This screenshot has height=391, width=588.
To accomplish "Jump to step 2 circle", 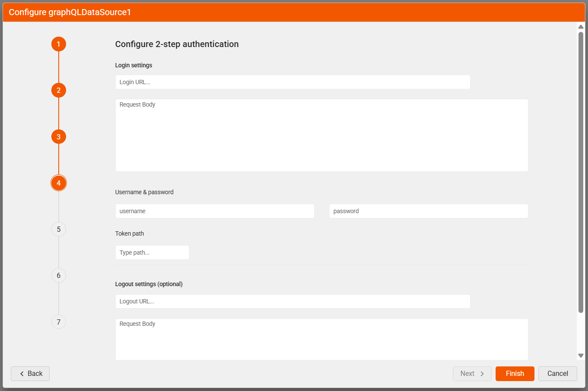I will point(59,90).
